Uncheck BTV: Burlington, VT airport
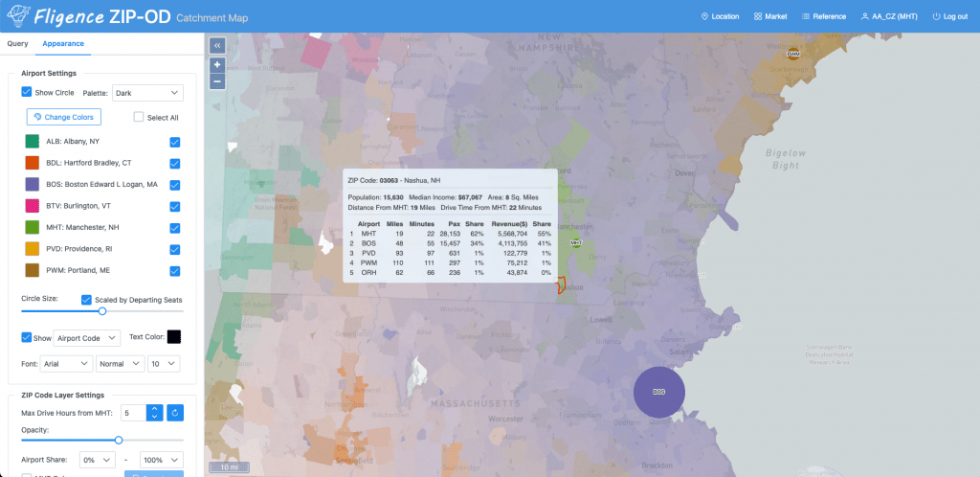This screenshot has height=477, width=980. tap(175, 206)
